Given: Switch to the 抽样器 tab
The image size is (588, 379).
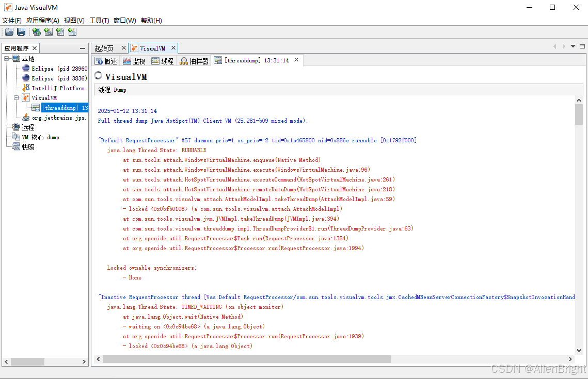Looking at the screenshot, I should click(x=194, y=61).
